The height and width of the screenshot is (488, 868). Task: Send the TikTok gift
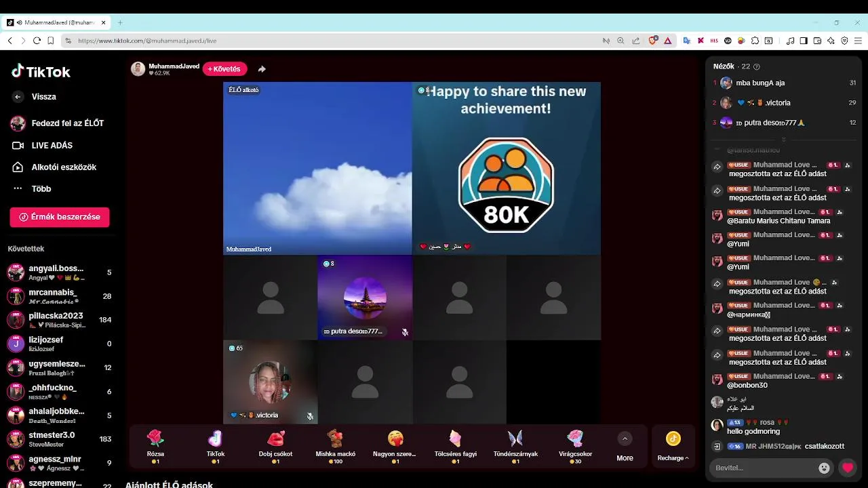(x=216, y=446)
